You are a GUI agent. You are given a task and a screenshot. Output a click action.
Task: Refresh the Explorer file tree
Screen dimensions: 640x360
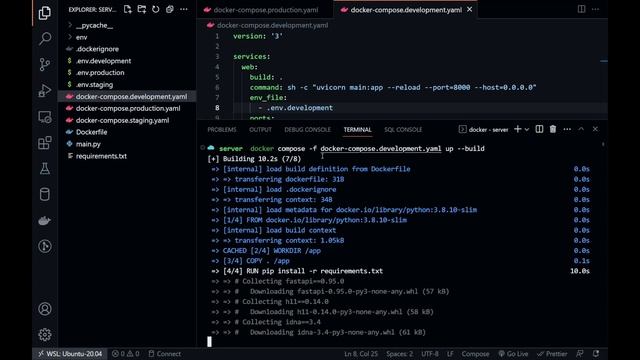[x=156, y=9]
